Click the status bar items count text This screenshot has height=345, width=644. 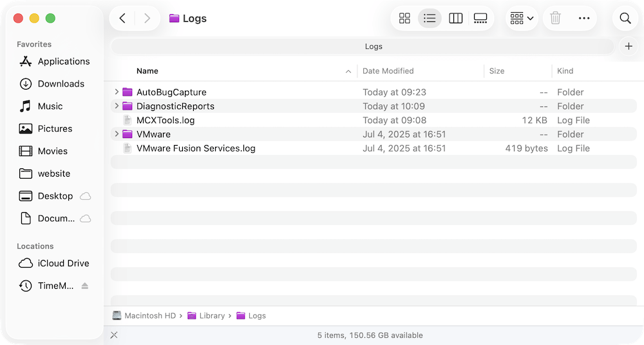[370, 335]
